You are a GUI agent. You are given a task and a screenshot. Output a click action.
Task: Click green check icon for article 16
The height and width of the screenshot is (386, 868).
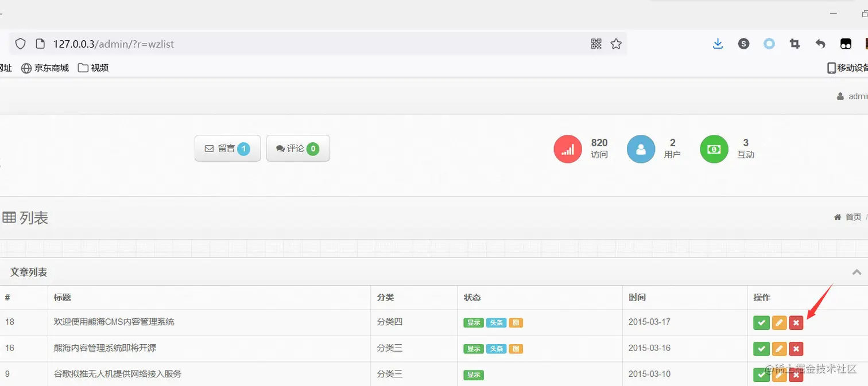pyautogui.click(x=761, y=349)
